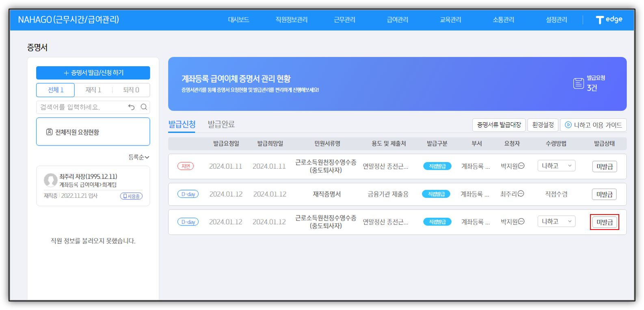Click the 최주리 profile avatar
This screenshot has height=310, width=644.
point(50,180)
